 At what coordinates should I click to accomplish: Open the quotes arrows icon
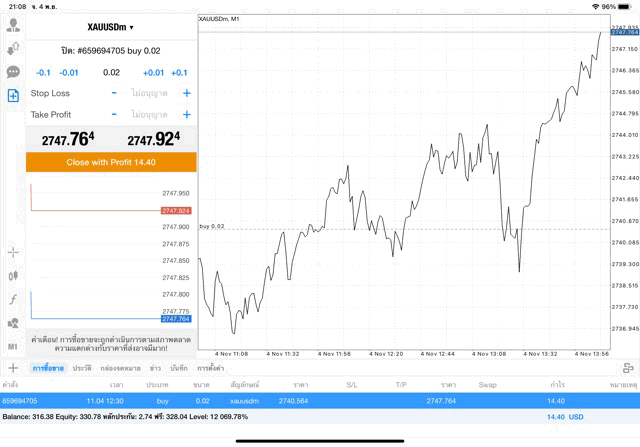point(13,48)
